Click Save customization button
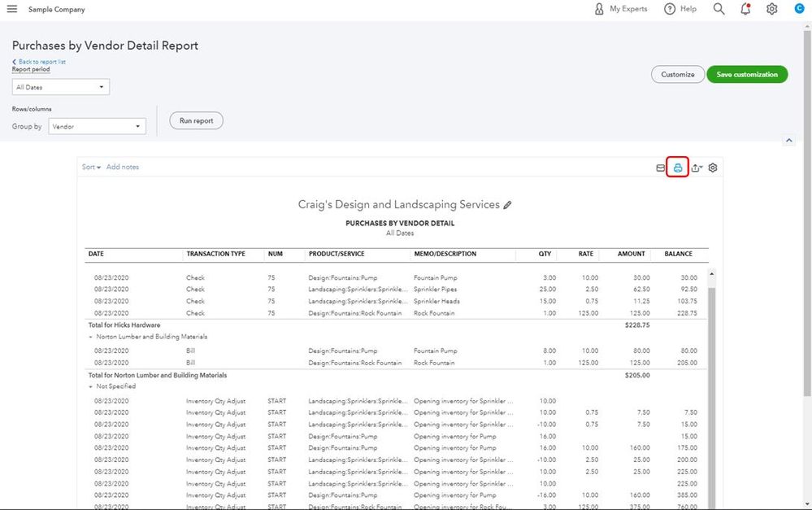 click(x=747, y=74)
